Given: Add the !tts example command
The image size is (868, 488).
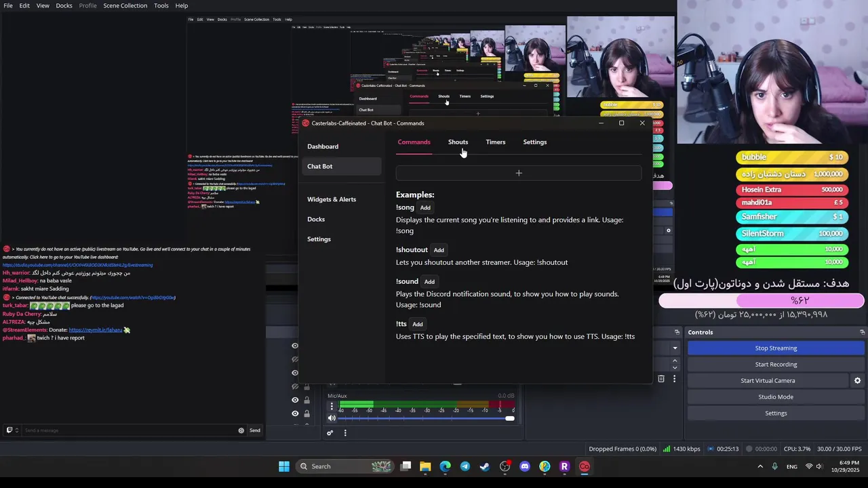Looking at the screenshot, I should pyautogui.click(x=418, y=325).
